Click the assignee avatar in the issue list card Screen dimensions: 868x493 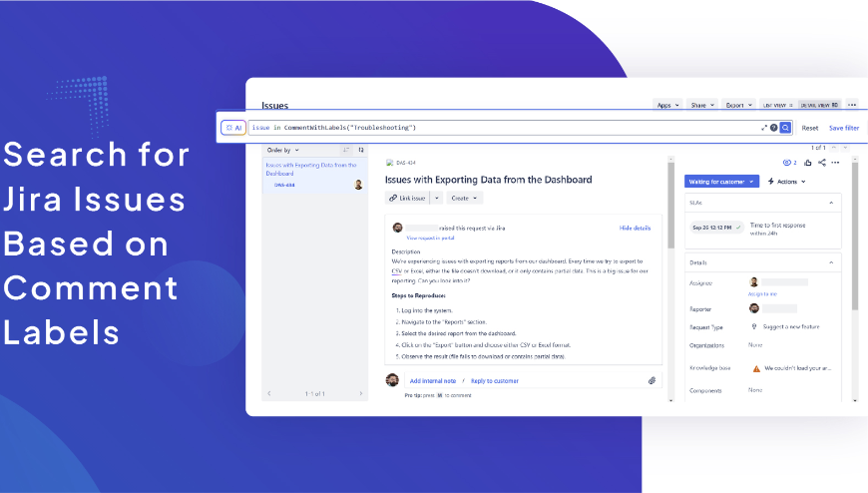358,185
